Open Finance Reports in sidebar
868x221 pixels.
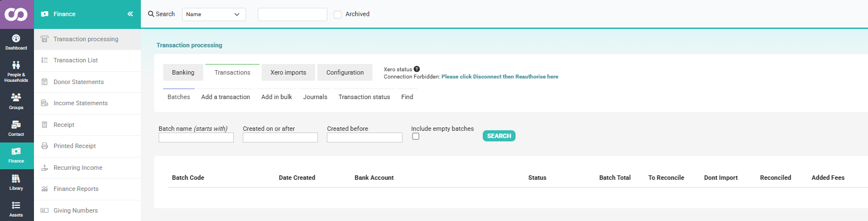(87, 189)
